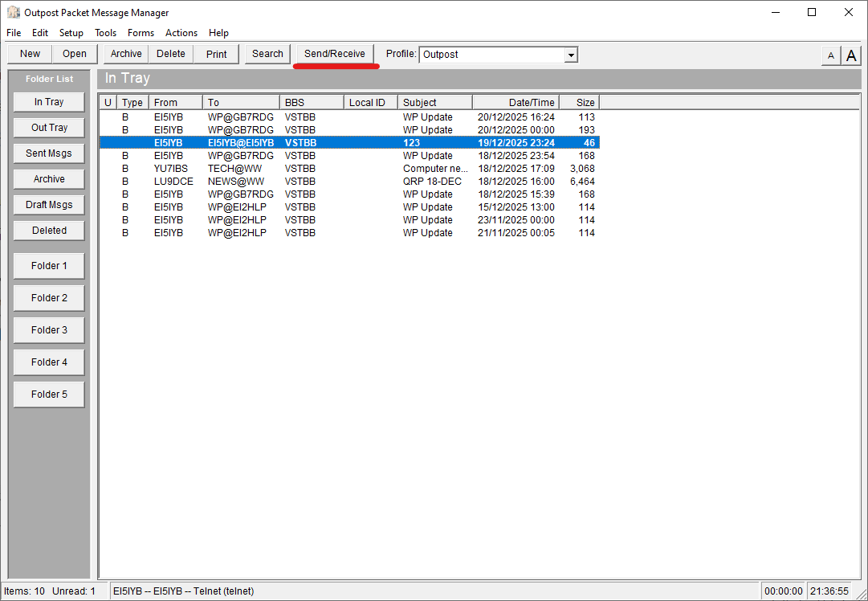Click the large 'A' increase font icon
This screenshot has height=601, width=868.
point(851,55)
